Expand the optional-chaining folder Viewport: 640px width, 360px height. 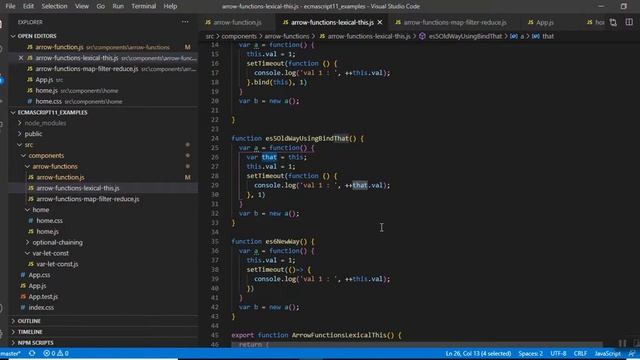57,242
